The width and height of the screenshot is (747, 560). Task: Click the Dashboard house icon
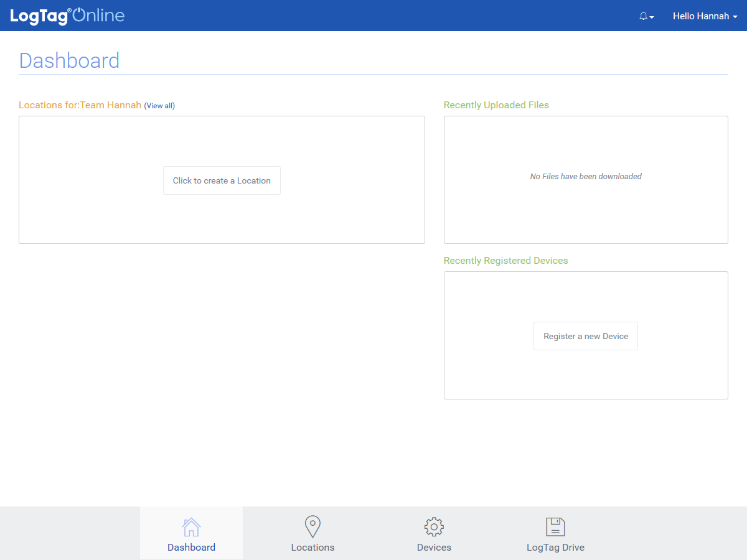191,527
